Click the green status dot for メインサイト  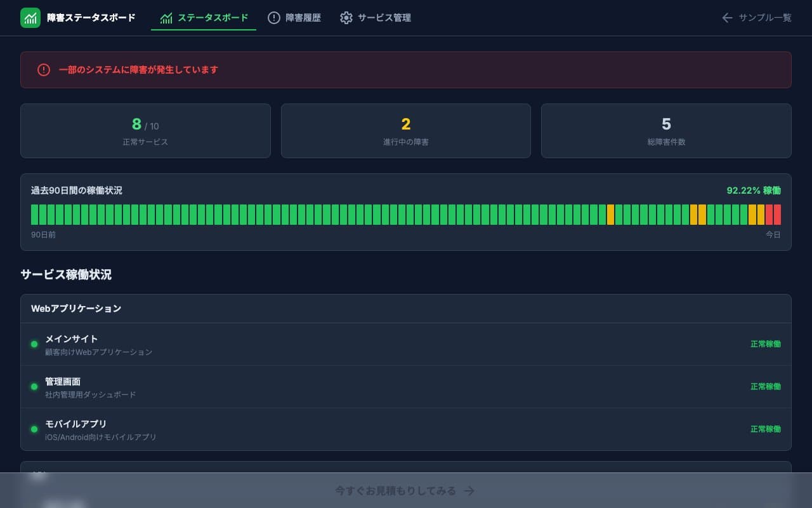34,344
